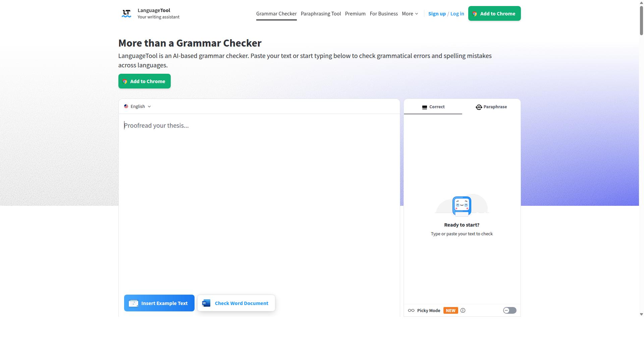Click the Check Word Document button

click(x=236, y=303)
